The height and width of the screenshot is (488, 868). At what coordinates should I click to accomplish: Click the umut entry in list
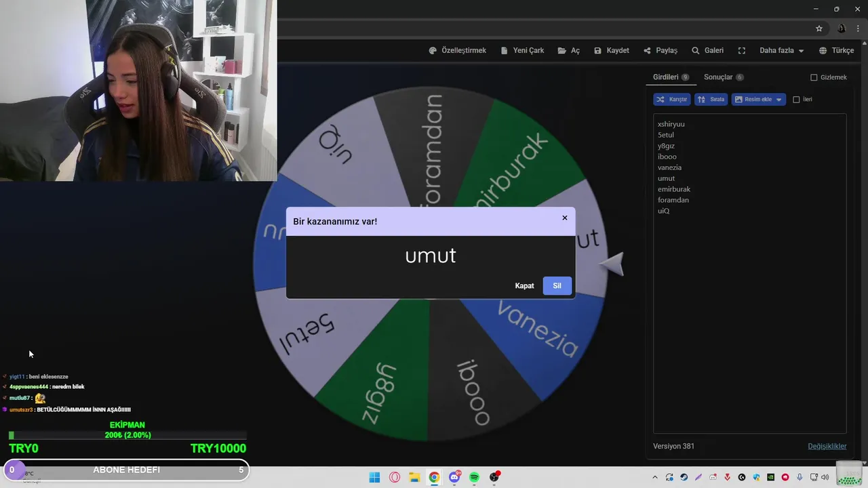pos(666,178)
